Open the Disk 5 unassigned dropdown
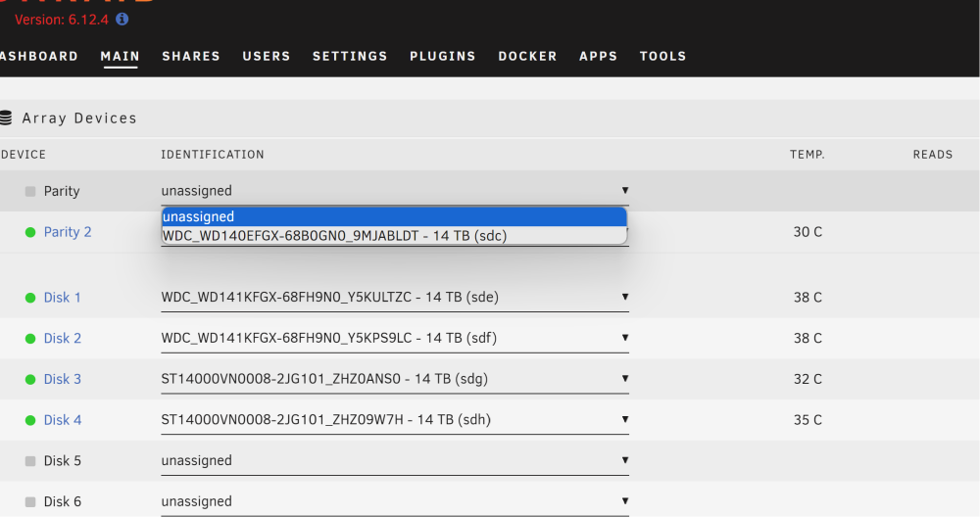This screenshot has width=980, height=517. tap(395, 461)
